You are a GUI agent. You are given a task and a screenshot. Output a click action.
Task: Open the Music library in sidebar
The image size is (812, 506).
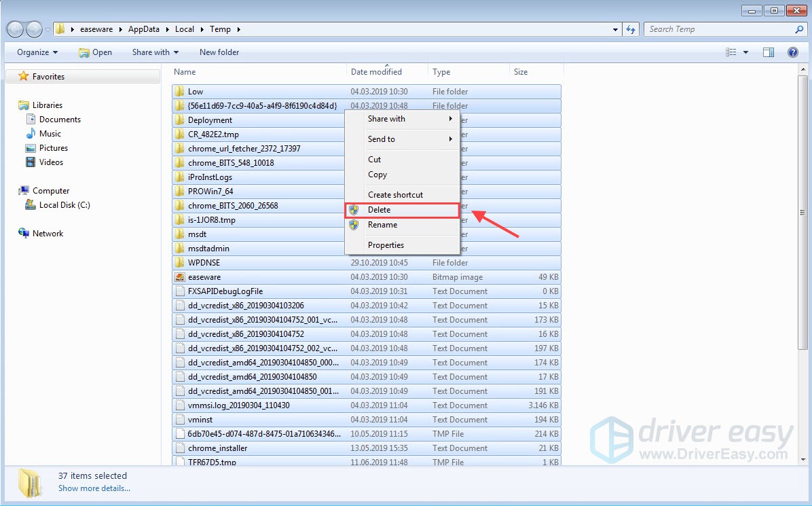pyautogui.click(x=50, y=134)
